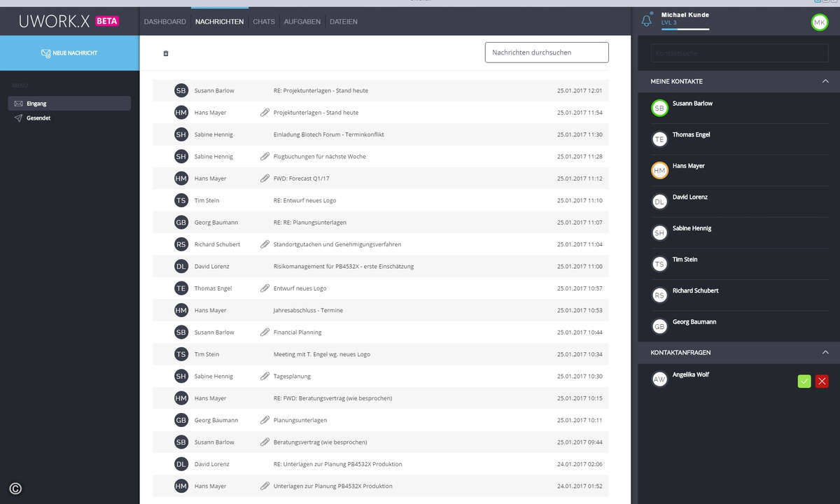Collapse the Kontaktanfragen section

pyautogui.click(x=825, y=352)
